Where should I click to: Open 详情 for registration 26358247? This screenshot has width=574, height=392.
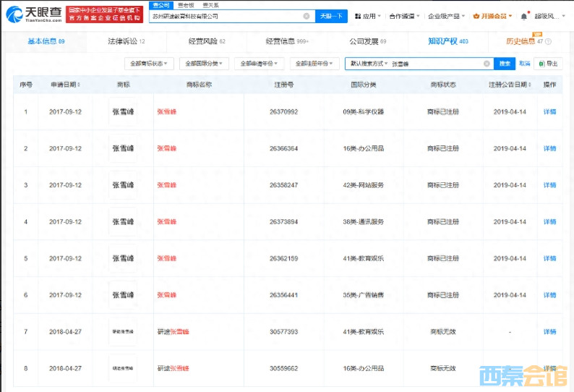(x=549, y=185)
